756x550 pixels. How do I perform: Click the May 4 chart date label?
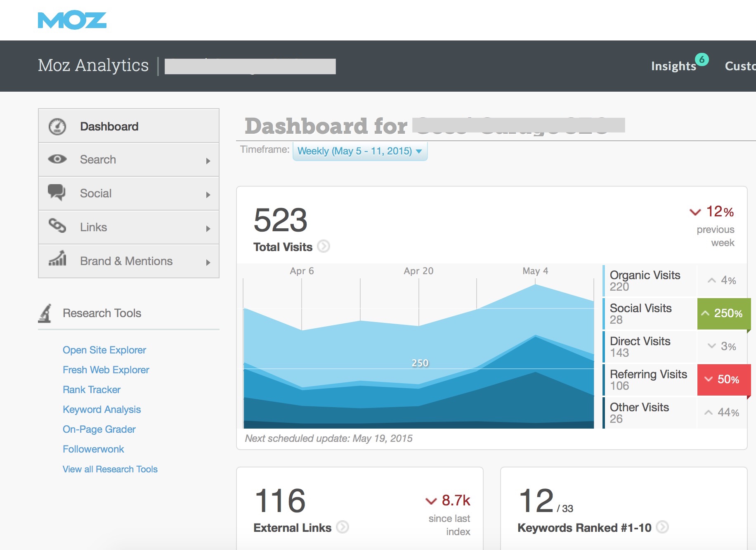(535, 271)
